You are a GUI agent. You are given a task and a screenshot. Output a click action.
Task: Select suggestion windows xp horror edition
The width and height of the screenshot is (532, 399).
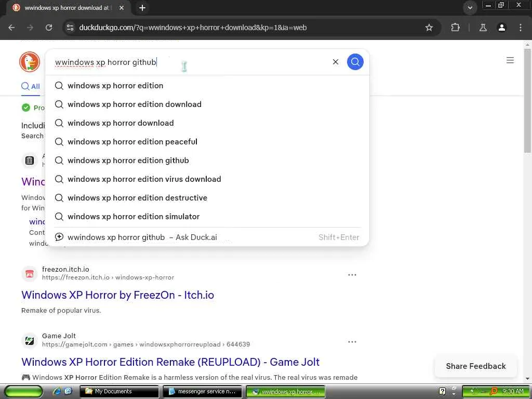[207, 86]
